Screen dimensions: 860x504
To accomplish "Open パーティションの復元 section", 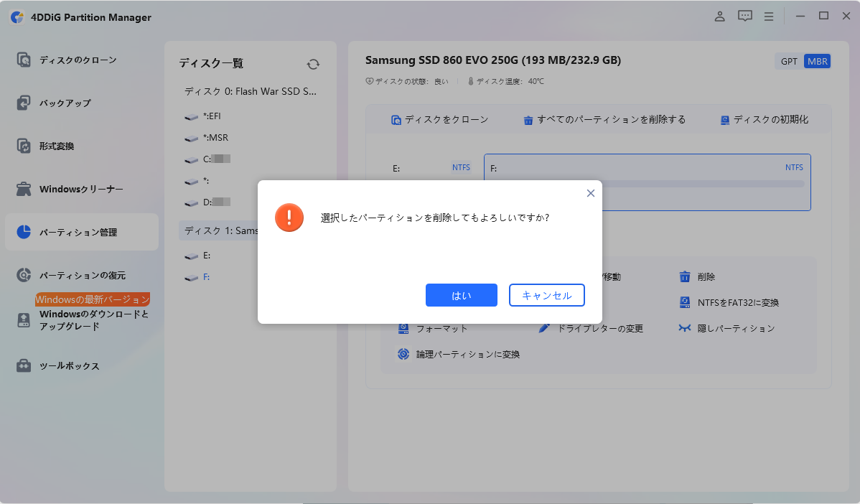I will click(x=82, y=275).
